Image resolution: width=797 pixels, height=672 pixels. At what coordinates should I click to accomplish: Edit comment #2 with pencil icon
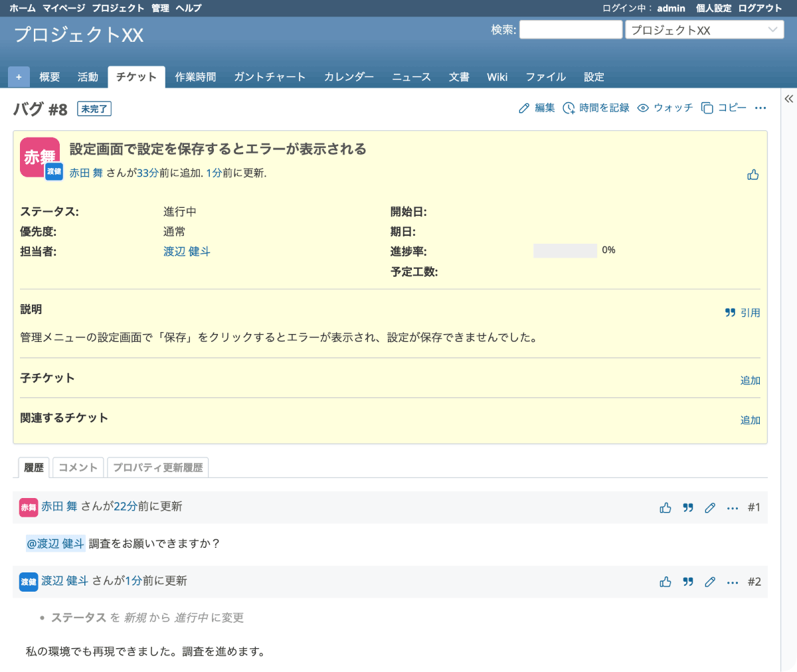click(x=710, y=582)
